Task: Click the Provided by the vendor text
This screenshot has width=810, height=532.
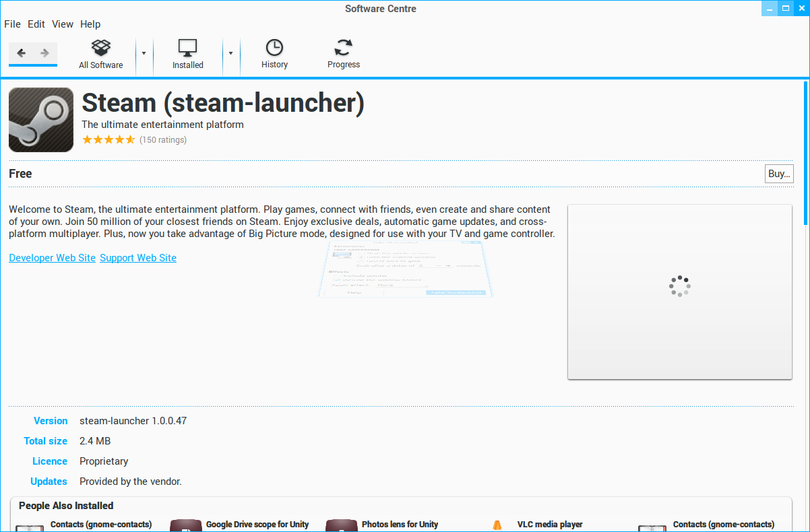Action: click(x=131, y=481)
